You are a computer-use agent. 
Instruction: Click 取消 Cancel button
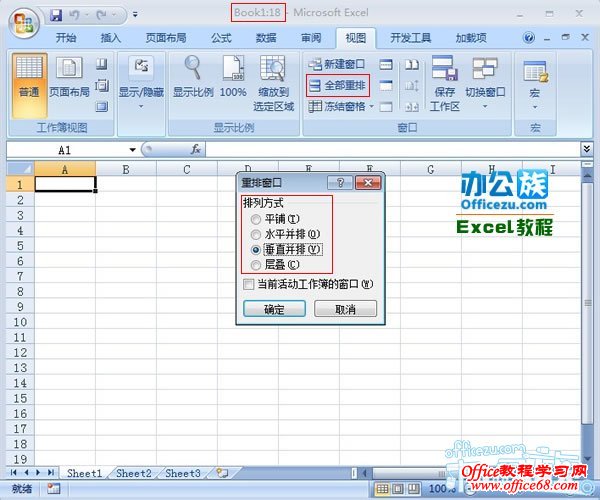345,308
